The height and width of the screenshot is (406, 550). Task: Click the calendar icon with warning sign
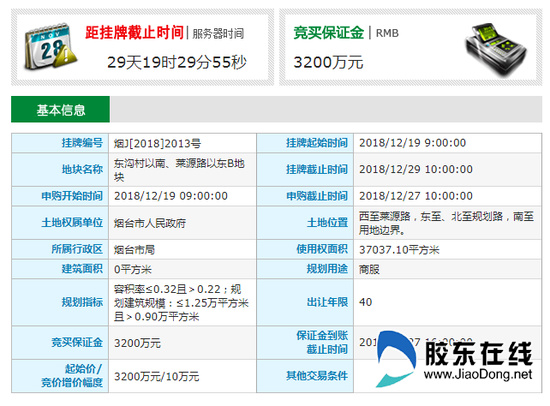[x=51, y=47]
